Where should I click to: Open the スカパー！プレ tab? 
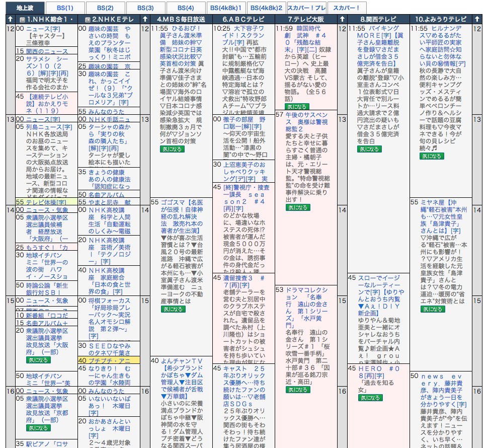[x=306, y=8]
